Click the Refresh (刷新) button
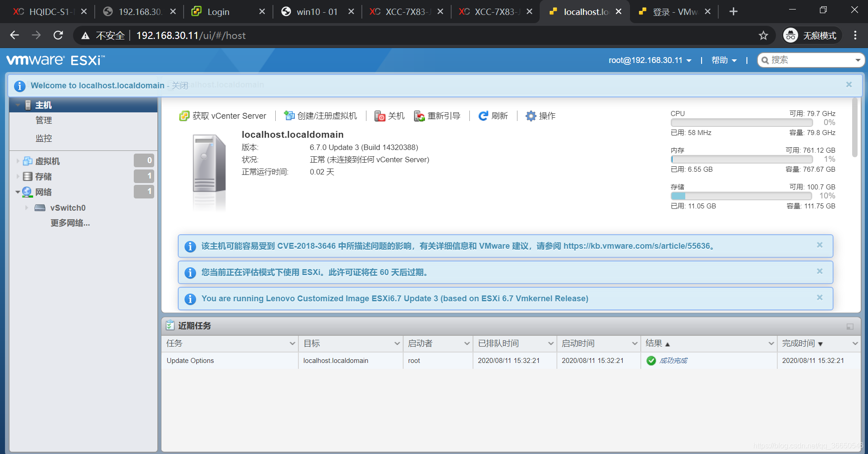The width and height of the screenshot is (868, 454). point(493,116)
